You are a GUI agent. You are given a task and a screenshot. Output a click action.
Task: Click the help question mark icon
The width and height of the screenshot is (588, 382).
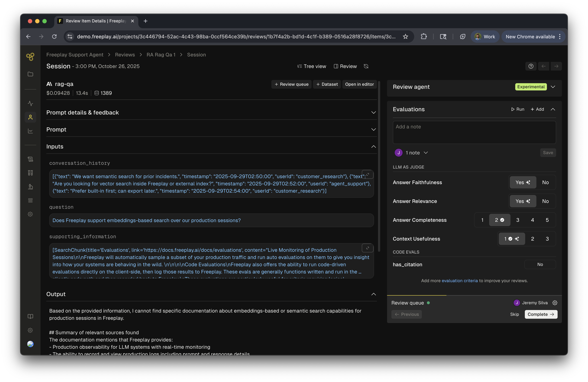click(531, 66)
